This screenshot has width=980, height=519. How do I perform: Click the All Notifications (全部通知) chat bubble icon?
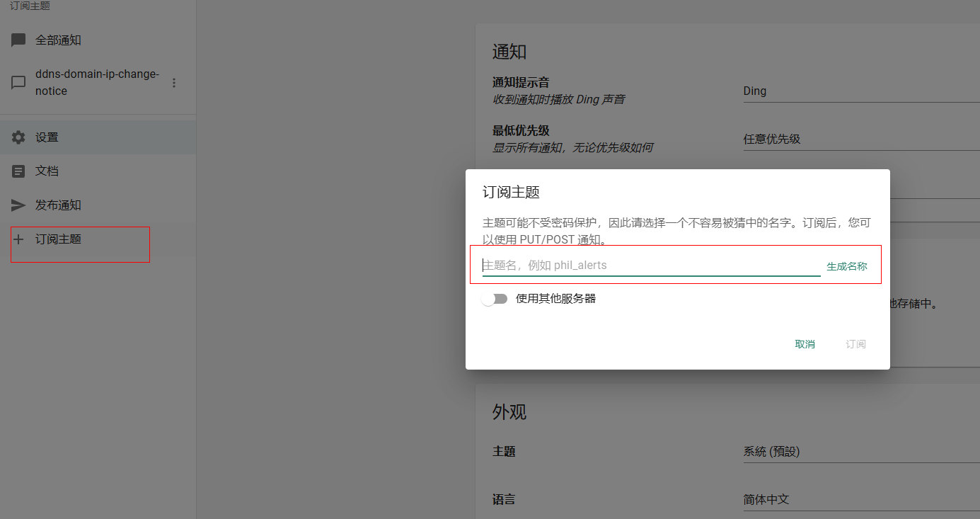point(18,40)
